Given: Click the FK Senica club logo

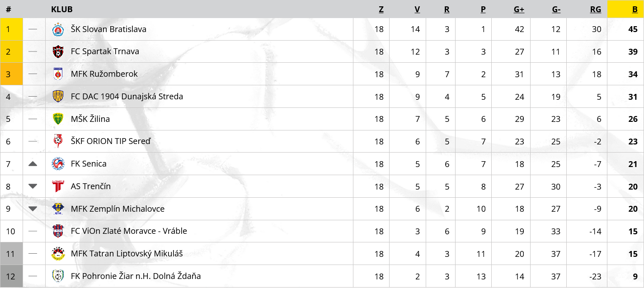Looking at the screenshot, I should point(58,164).
